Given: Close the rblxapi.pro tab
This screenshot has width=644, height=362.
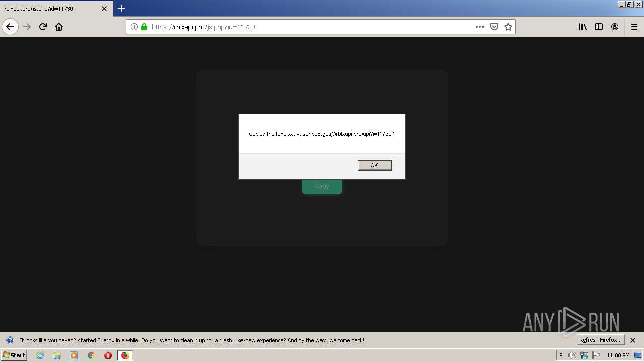Looking at the screenshot, I should point(104,9).
